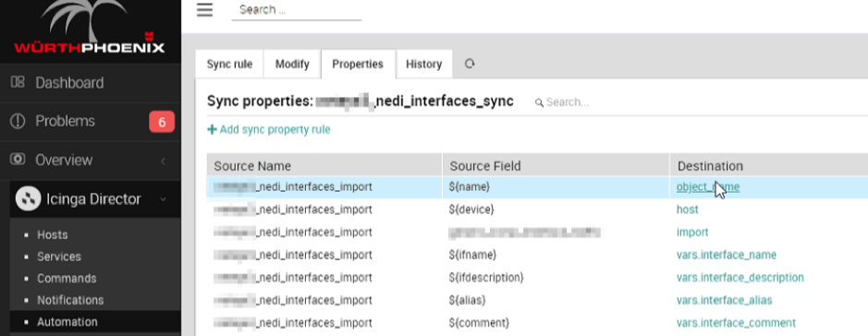Click the Sync properties page heading
This screenshot has height=336, width=868.
361,102
